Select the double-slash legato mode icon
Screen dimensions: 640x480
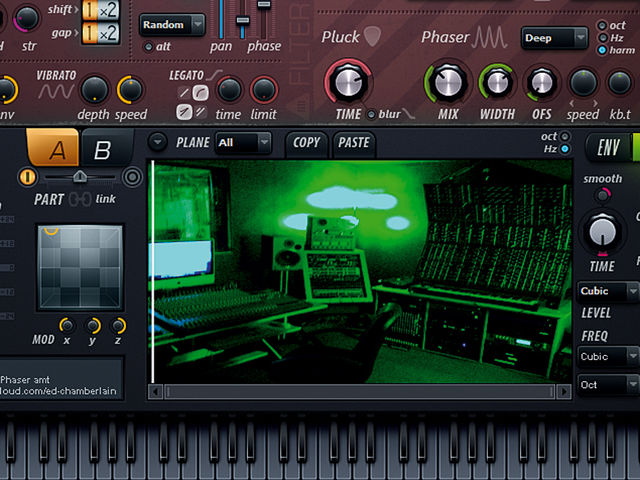click(x=200, y=111)
